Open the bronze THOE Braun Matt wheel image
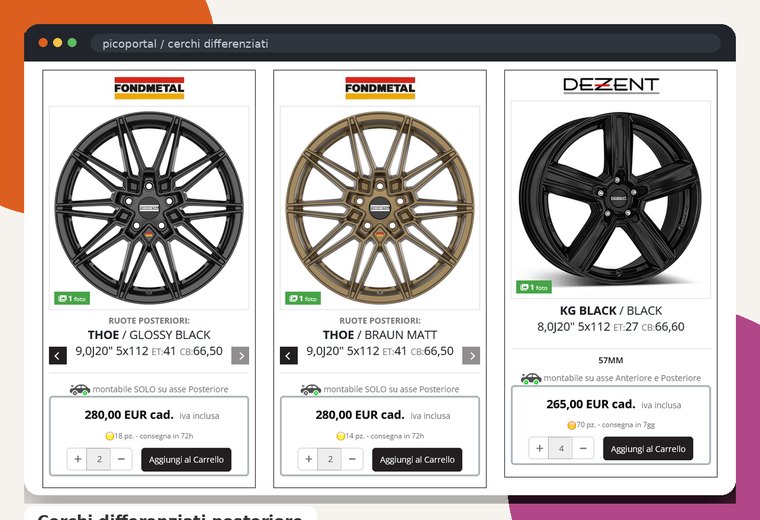Screen dimensions: 760x520 pyautogui.click(x=380, y=207)
